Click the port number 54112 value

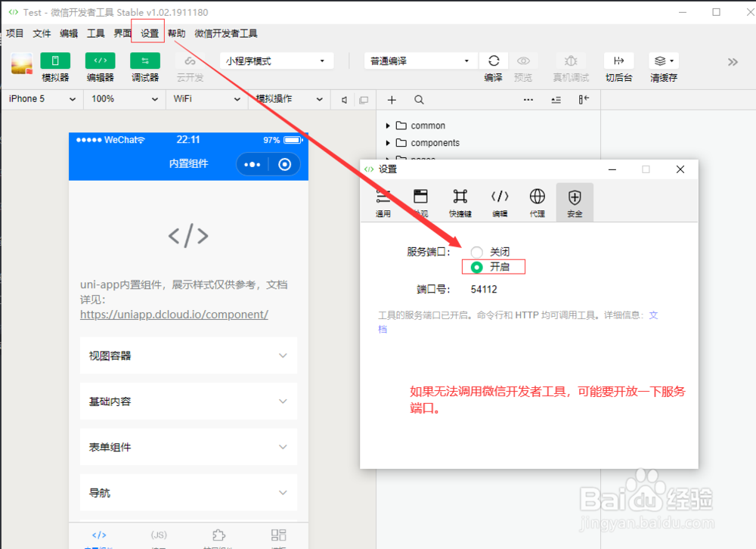484,289
